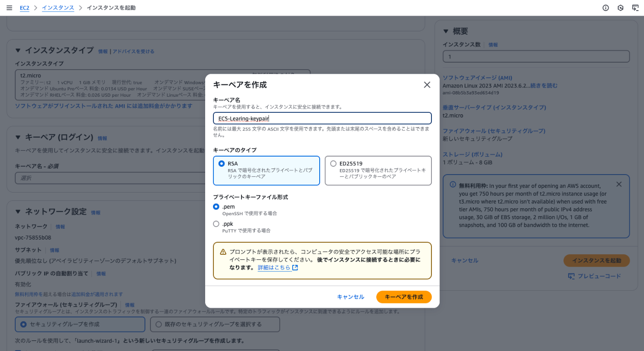This screenshot has height=351, width=644.
Task: Collapse the キーペア (ログイン) section
Action: [x=18, y=137]
